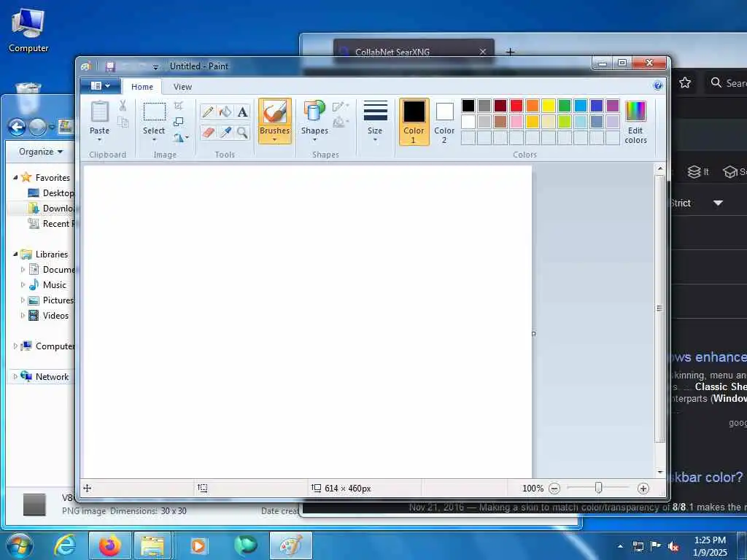747x560 pixels.
Task: Expand the Network node in Explorer tree
Action: click(x=15, y=377)
